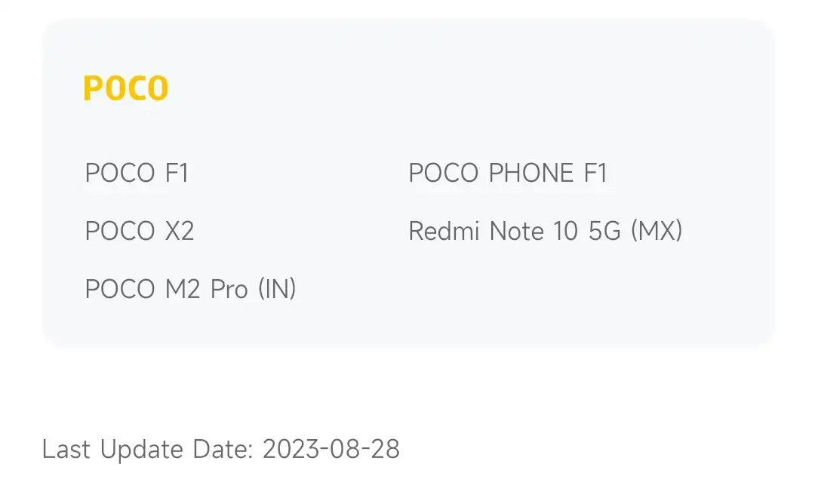Open the POCO M2 Pro (IN) entry
Image resolution: width=815 pixels, height=504 pixels.
tap(191, 289)
